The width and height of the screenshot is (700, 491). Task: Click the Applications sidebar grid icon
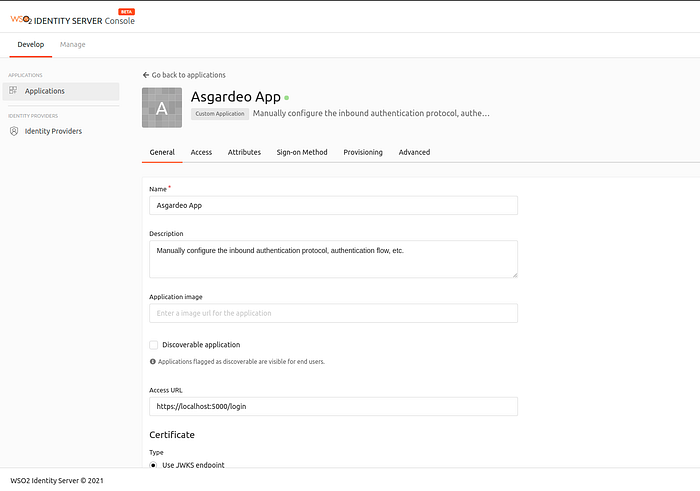[13, 90]
